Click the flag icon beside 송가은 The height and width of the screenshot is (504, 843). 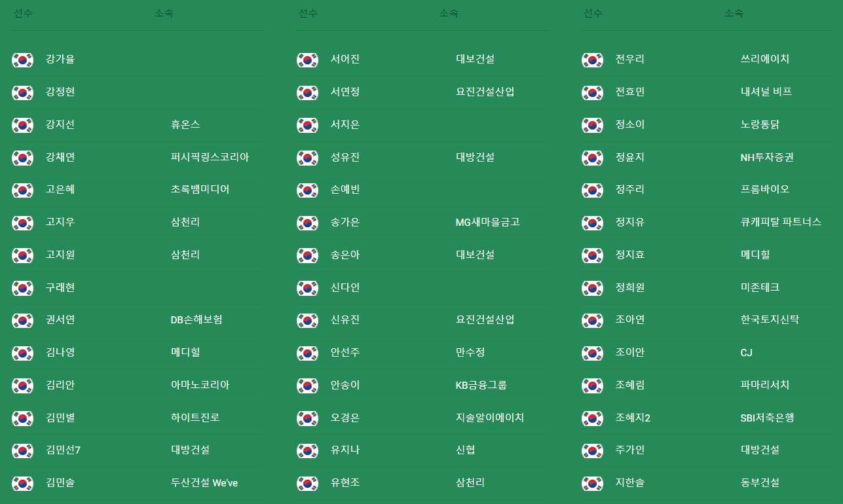(307, 223)
